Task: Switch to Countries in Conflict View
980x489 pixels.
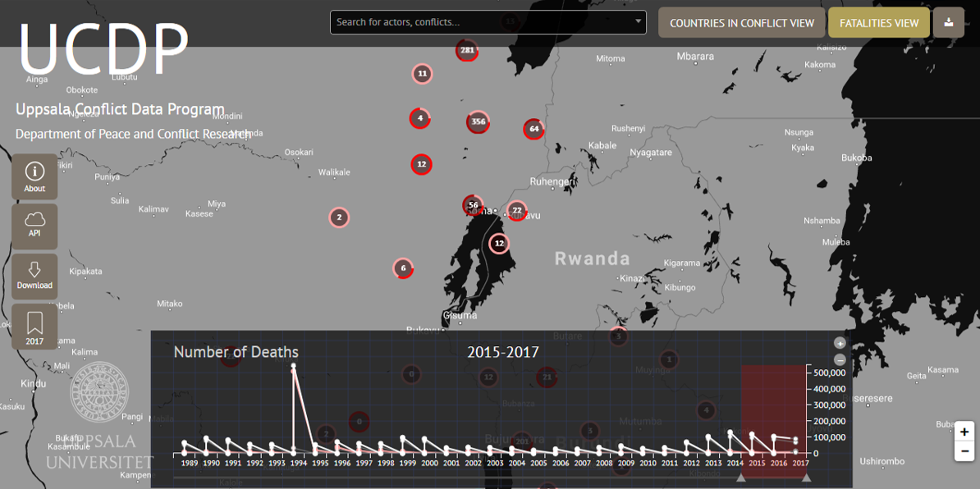Action: pyautogui.click(x=742, y=23)
